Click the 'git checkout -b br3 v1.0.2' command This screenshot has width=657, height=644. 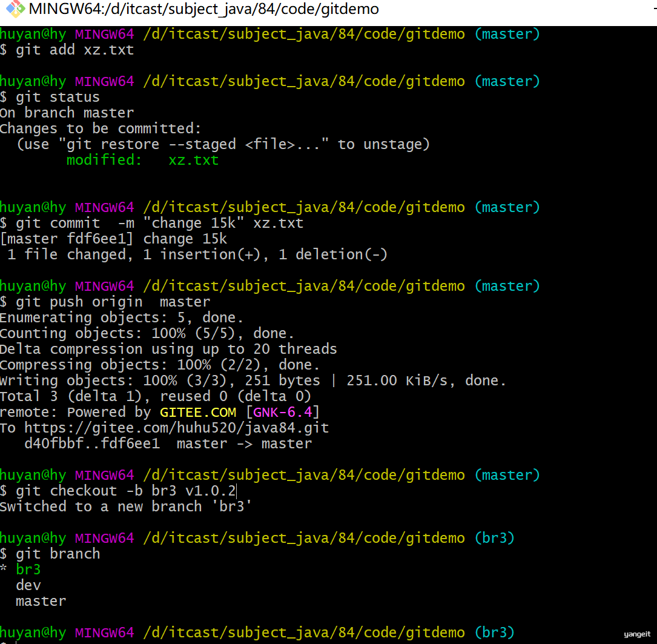click(x=118, y=491)
